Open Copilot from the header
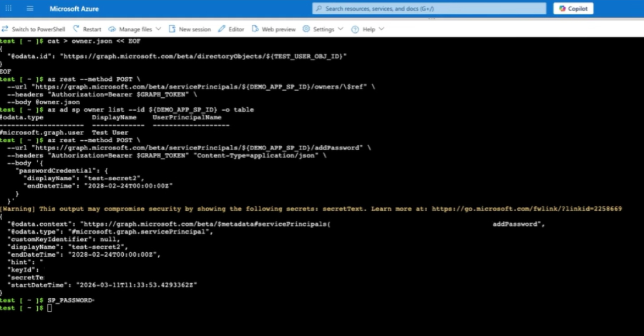 tap(582, 9)
